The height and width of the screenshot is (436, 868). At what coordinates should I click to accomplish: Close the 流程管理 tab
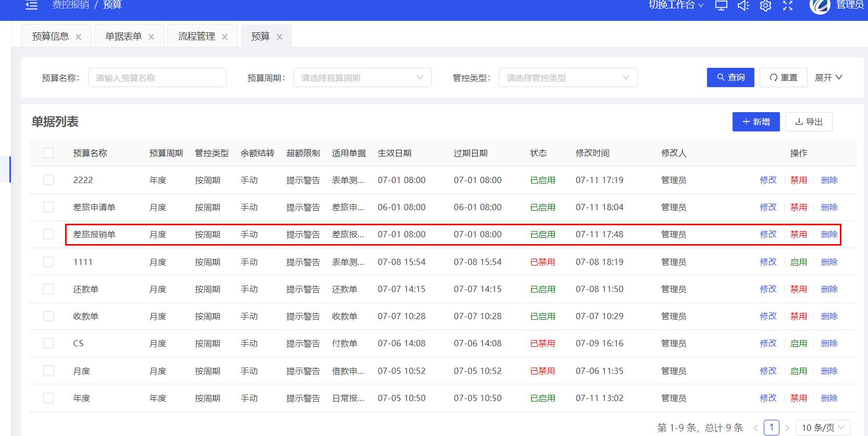(225, 37)
